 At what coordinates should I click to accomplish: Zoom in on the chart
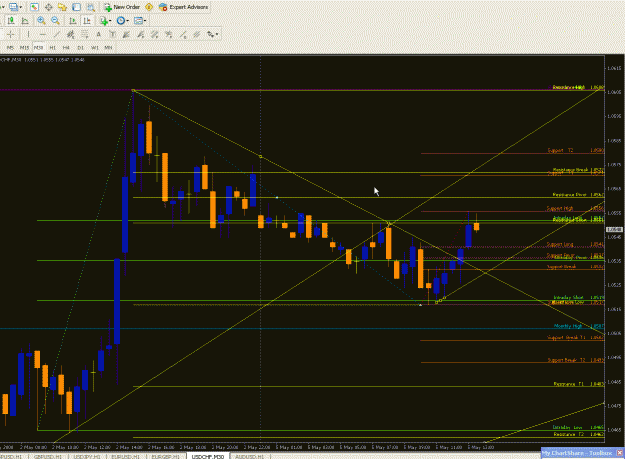(x=41, y=21)
